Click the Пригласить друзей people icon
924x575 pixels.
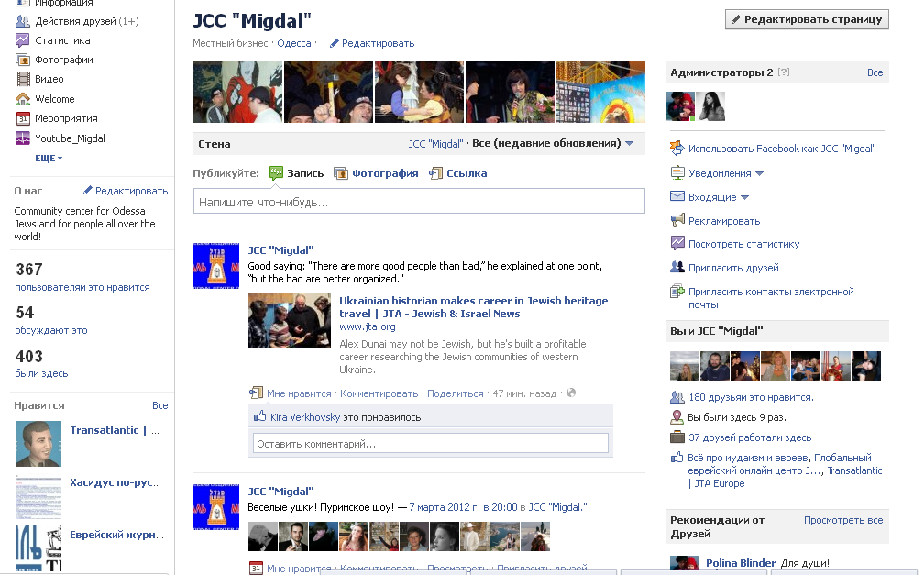pyautogui.click(x=677, y=267)
